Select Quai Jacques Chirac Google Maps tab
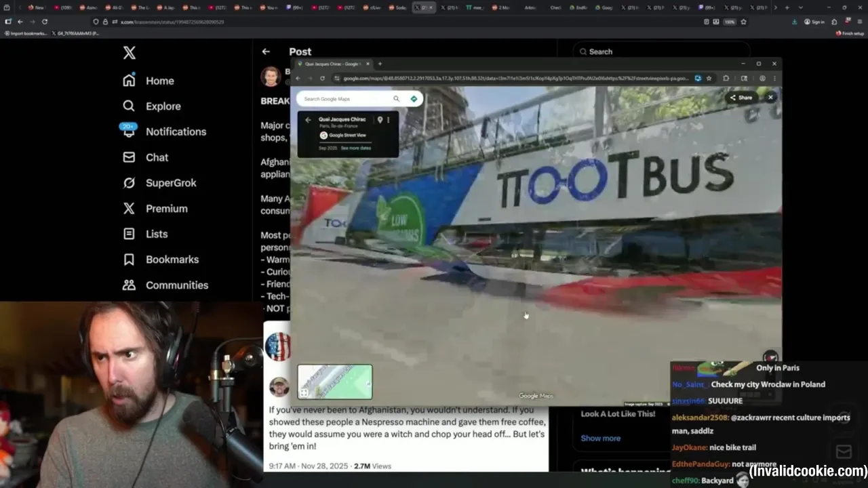Screen dimensions: 868x488 pos(332,64)
